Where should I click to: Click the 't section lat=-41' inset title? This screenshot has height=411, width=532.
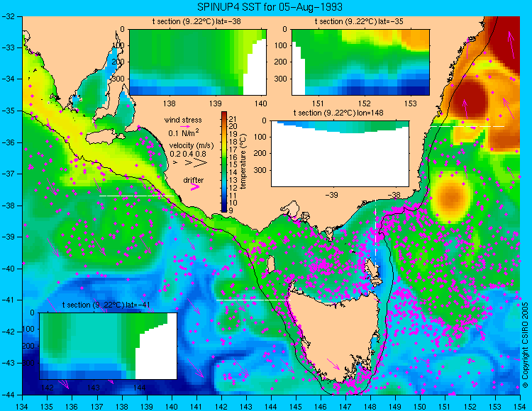pos(106,305)
